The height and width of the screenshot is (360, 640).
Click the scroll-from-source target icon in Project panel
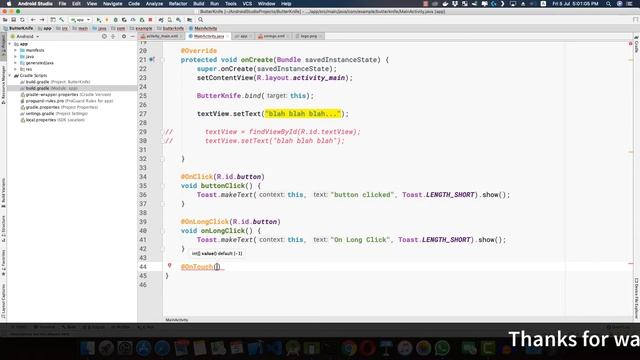coord(104,36)
